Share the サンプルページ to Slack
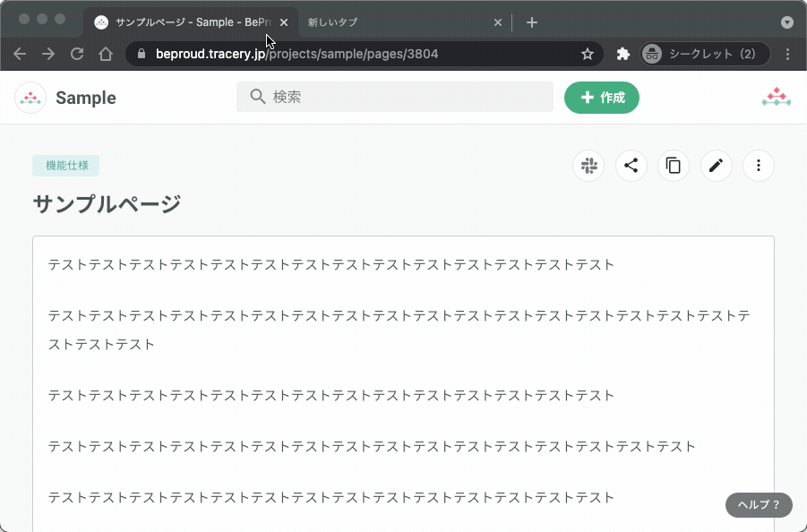The image size is (807, 532). click(588, 166)
